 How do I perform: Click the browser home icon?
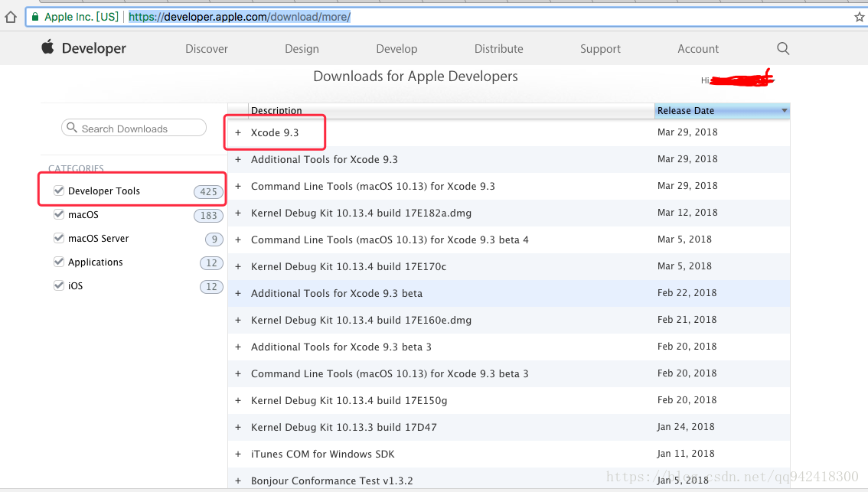[x=11, y=17]
